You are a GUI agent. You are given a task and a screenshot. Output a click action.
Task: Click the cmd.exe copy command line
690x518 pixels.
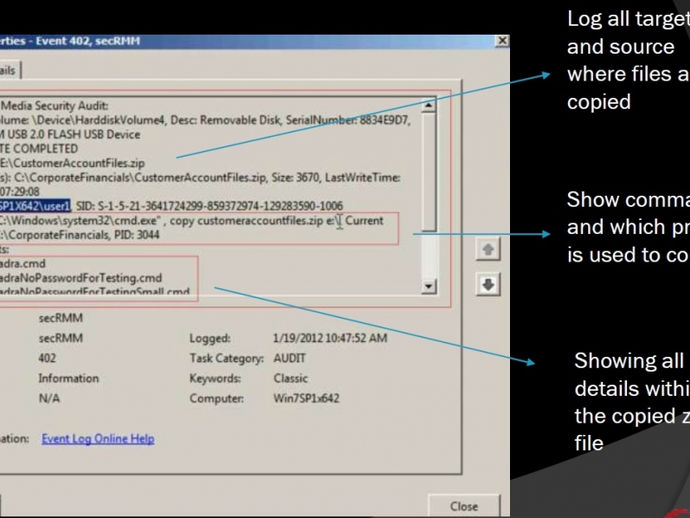click(191, 220)
